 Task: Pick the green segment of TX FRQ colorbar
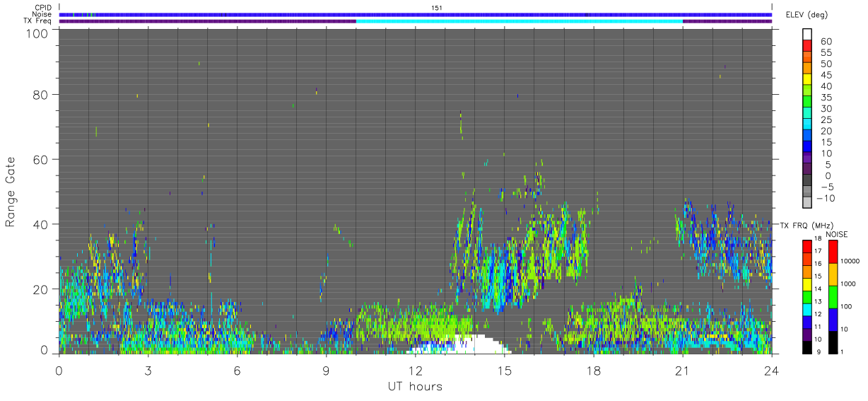coord(807,296)
